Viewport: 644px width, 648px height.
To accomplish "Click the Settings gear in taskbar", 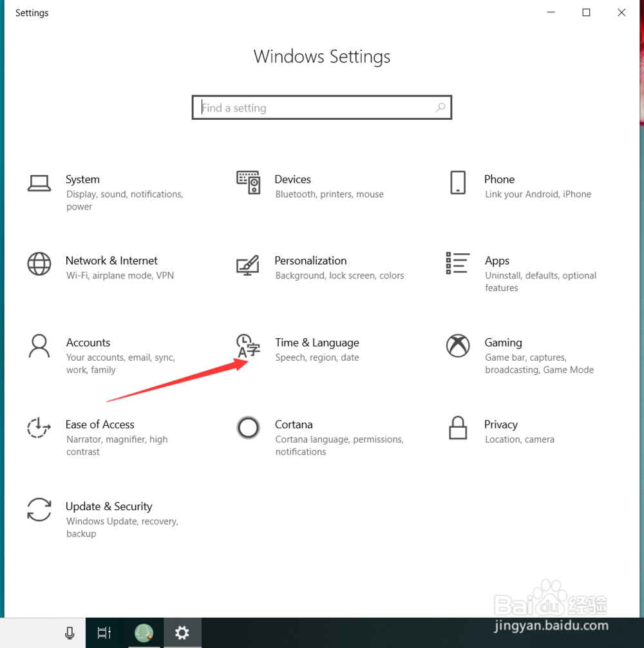I will [x=182, y=633].
